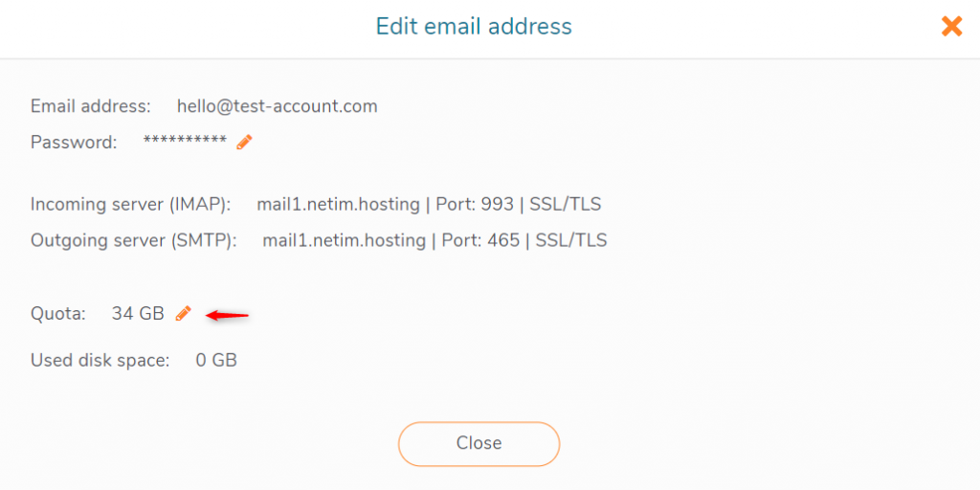Click the SMTP Port: 465 text
Screen dimensions: 980x490
(480, 240)
